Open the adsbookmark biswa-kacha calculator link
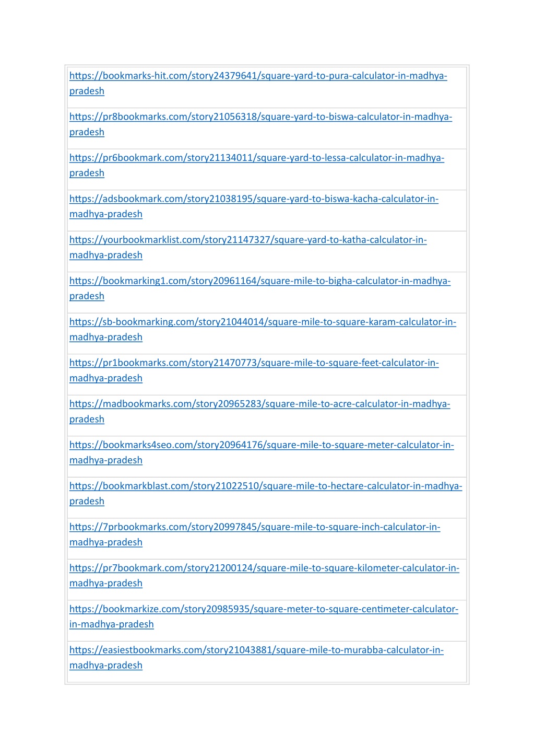 (254, 199)
